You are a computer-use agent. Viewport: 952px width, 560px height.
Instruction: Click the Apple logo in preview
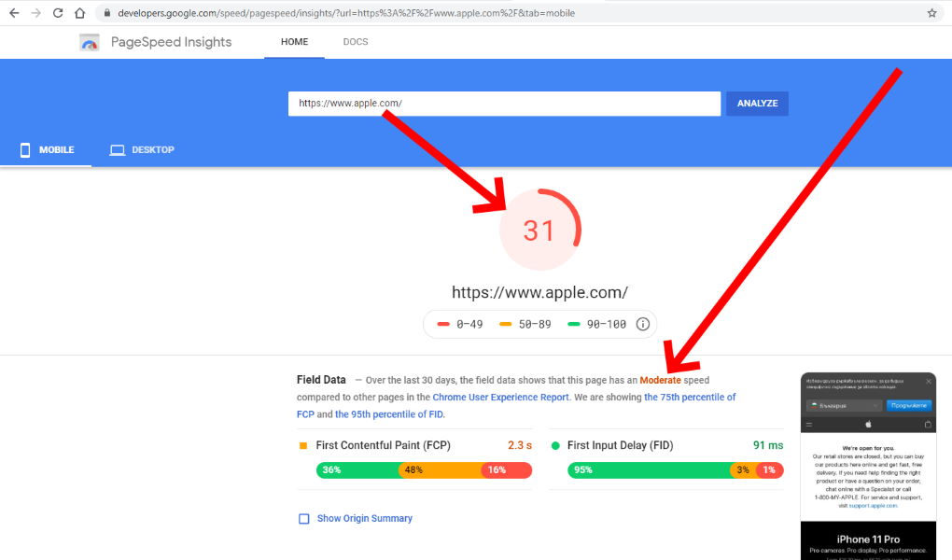868,424
